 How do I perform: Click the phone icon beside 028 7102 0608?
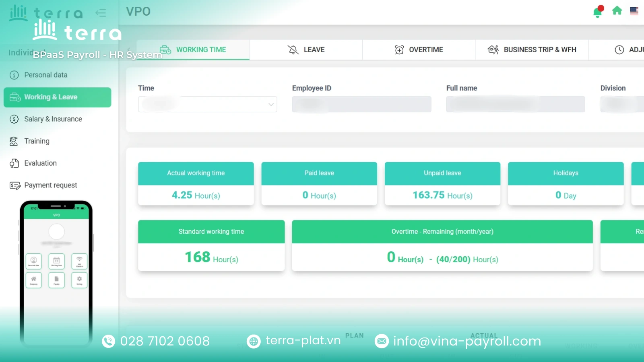[x=108, y=341]
